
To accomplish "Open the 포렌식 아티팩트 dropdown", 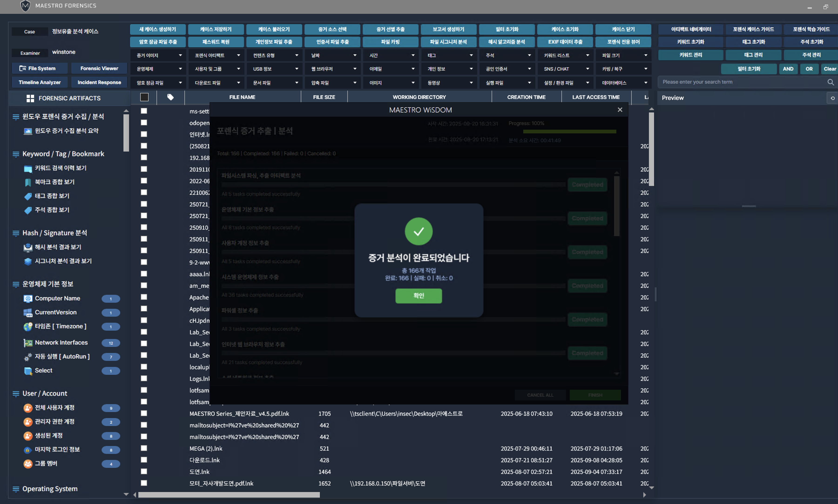I will [x=216, y=55].
